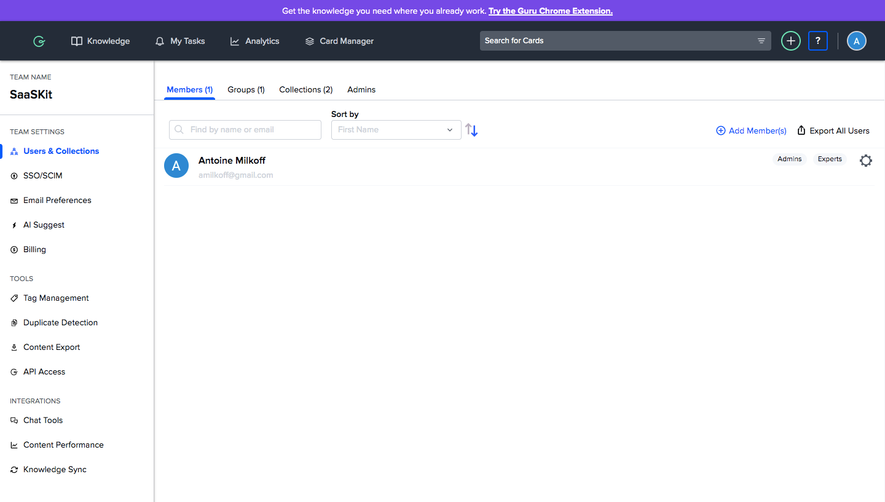Open the help question mark icon

coord(818,41)
